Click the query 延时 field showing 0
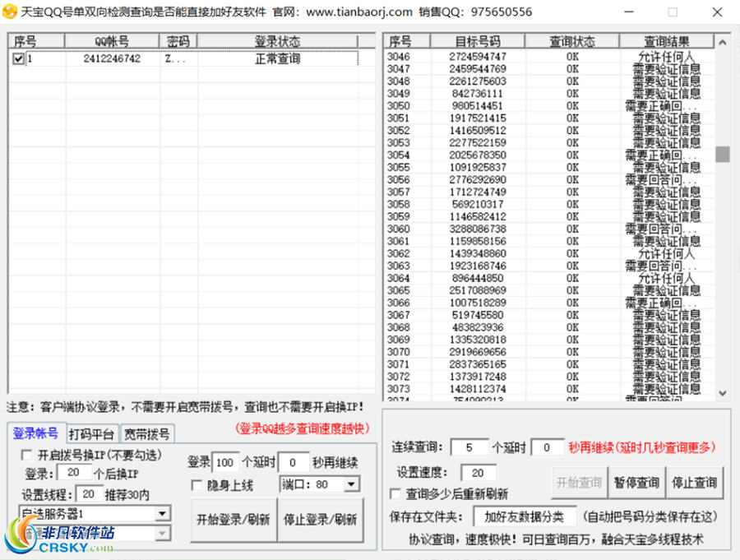This screenshot has height=560, width=740. [548, 447]
